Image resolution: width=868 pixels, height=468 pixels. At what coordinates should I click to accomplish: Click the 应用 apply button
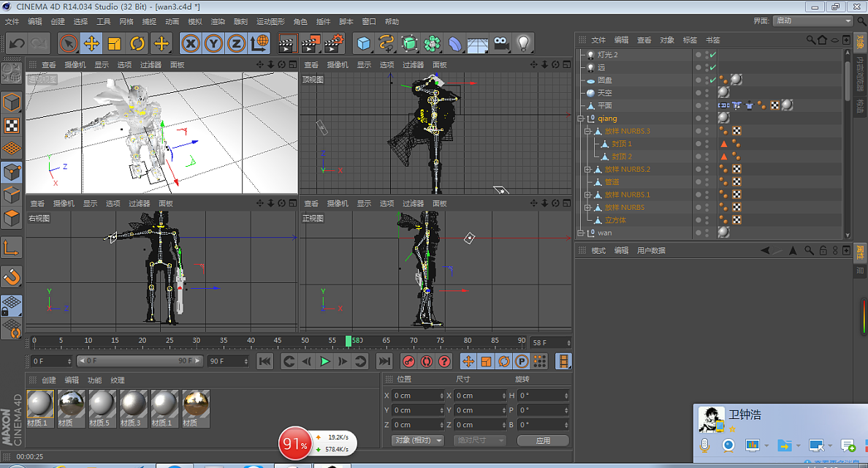tap(543, 440)
